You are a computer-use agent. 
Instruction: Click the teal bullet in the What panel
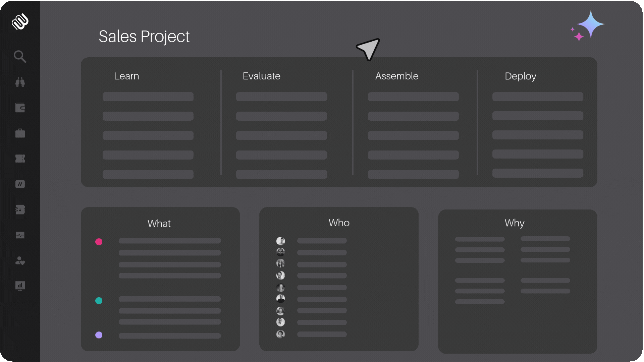(99, 301)
